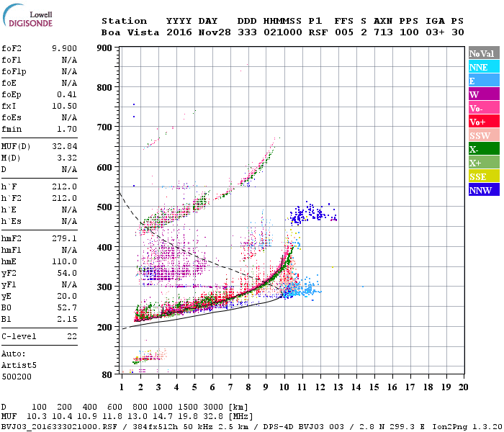The height and width of the screenshot is (432, 504).
Task: Click the 20 MHz x-axis label
Action: coord(463,387)
